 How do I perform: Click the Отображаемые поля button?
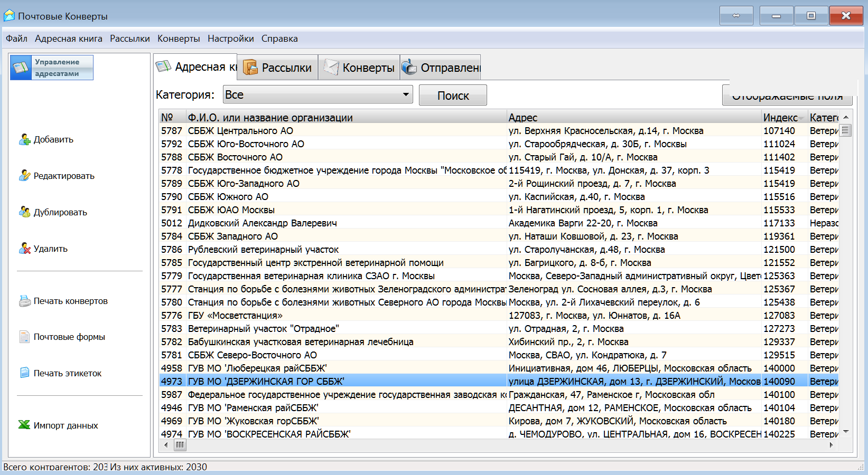click(787, 96)
